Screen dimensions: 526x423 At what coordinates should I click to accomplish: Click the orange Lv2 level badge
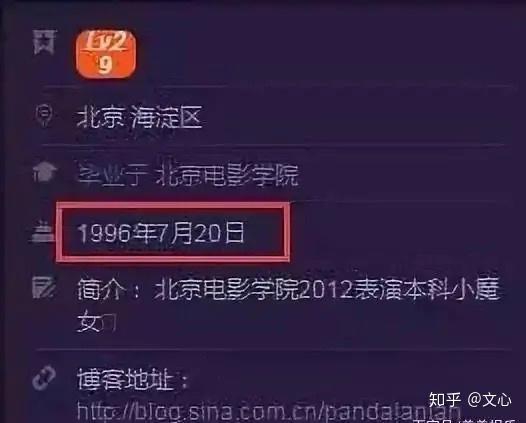[106, 54]
